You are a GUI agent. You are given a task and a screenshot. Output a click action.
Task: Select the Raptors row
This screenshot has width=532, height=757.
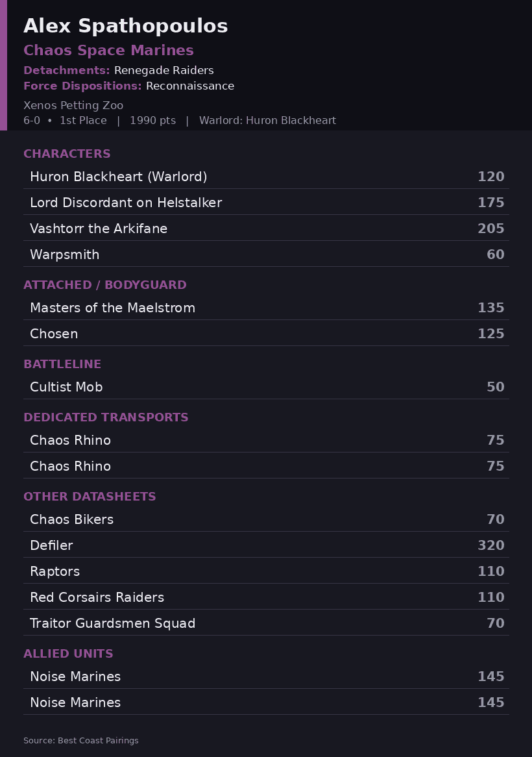(266, 571)
